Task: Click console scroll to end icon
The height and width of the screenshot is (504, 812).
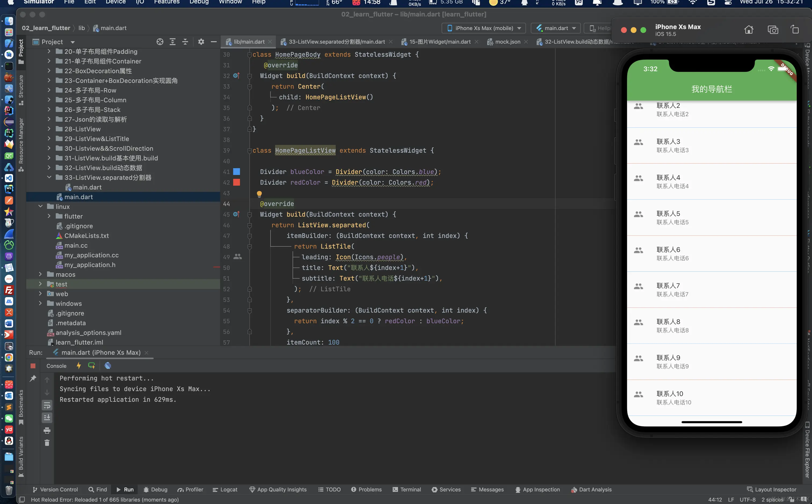Action: pos(47,417)
